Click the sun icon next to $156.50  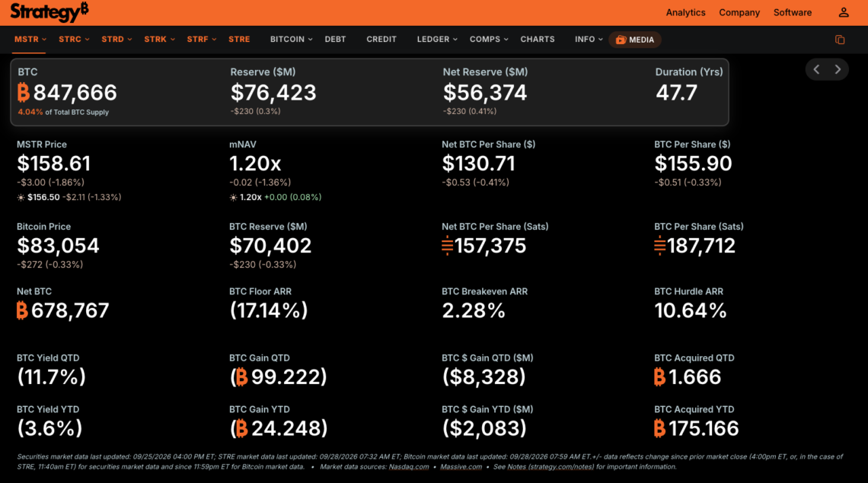pyautogui.click(x=21, y=198)
